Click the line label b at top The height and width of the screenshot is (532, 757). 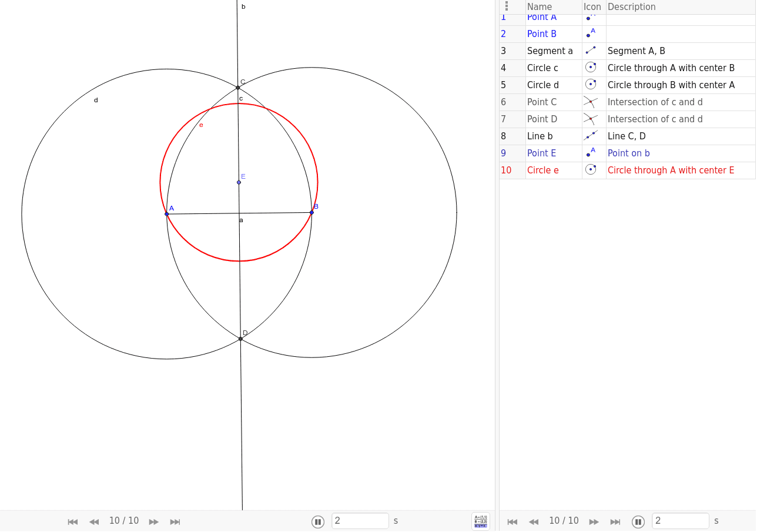(x=243, y=6)
